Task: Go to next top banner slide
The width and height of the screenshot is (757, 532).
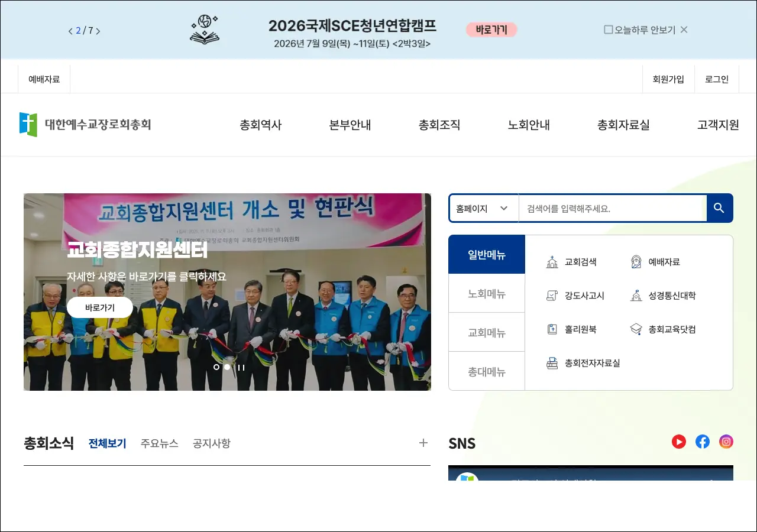Action: 98,31
